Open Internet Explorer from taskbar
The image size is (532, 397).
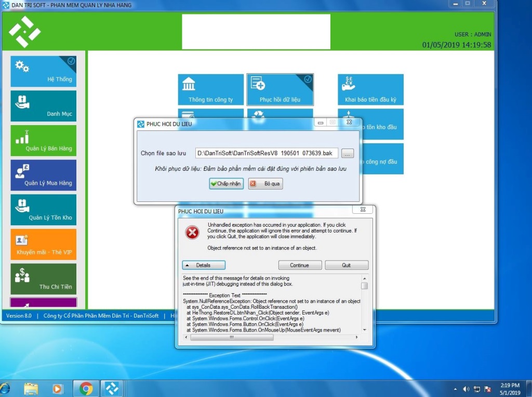tap(5, 389)
